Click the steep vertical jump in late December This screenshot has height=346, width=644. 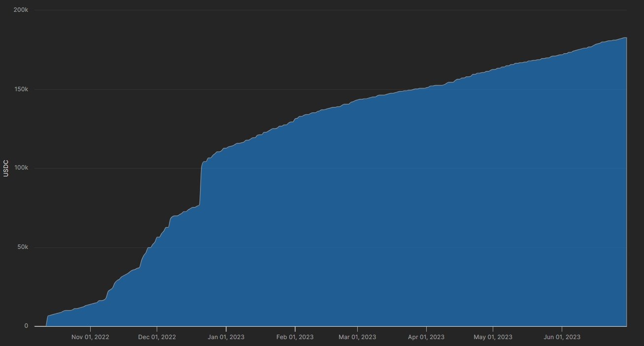201,182
